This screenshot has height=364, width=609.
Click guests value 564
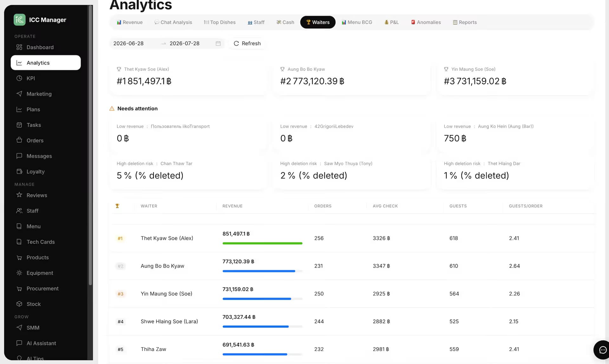tap(454, 294)
